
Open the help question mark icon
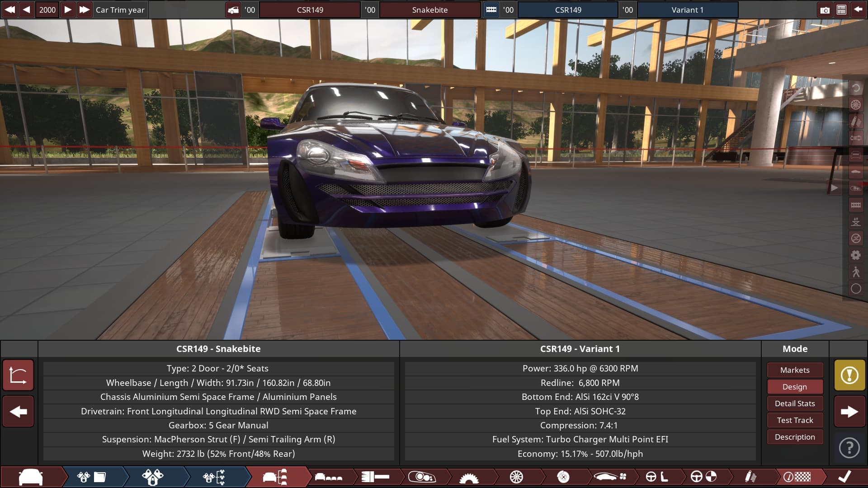tap(849, 448)
